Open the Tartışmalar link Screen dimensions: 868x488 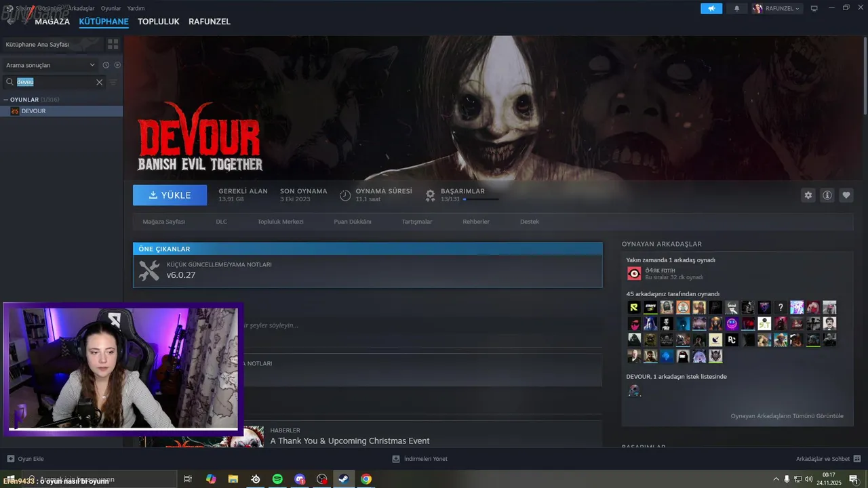417,222
